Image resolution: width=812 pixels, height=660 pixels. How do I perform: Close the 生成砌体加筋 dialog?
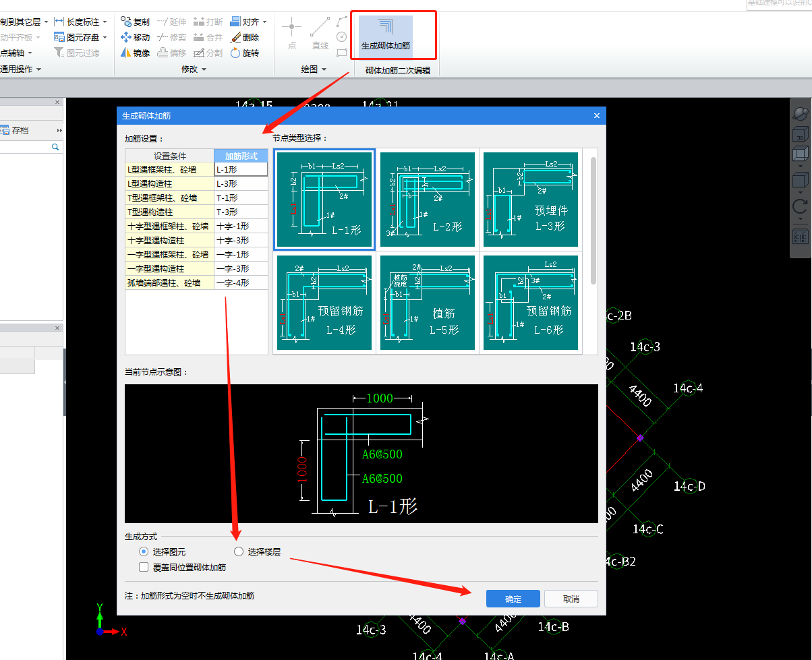(x=597, y=115)
